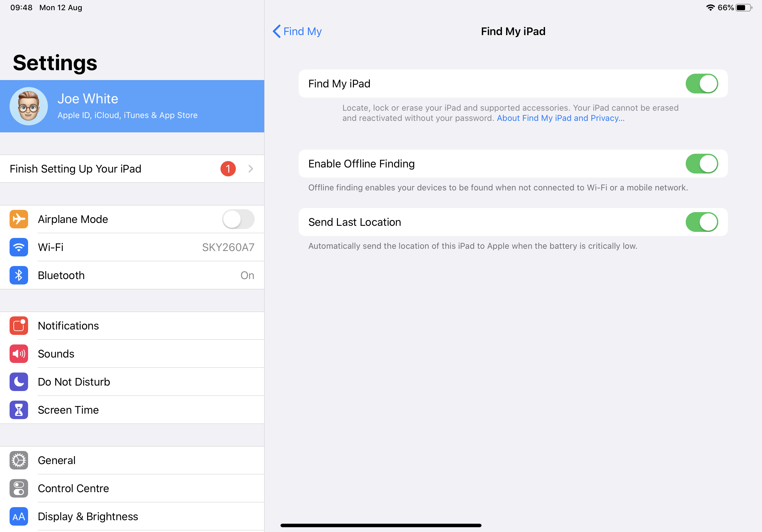The width and height of the screenshot is (762, 532).
Task: Tap the Notifications red icon
Action: coord(19,326)
